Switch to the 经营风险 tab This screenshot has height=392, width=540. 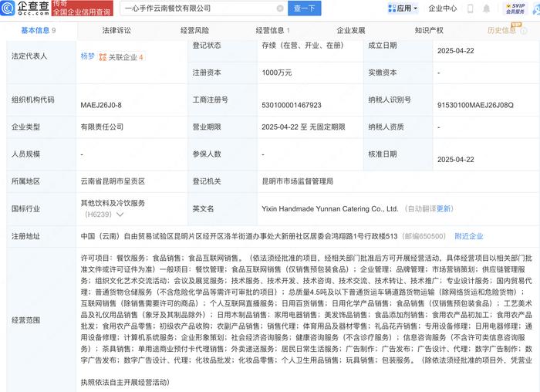point(194,31)
